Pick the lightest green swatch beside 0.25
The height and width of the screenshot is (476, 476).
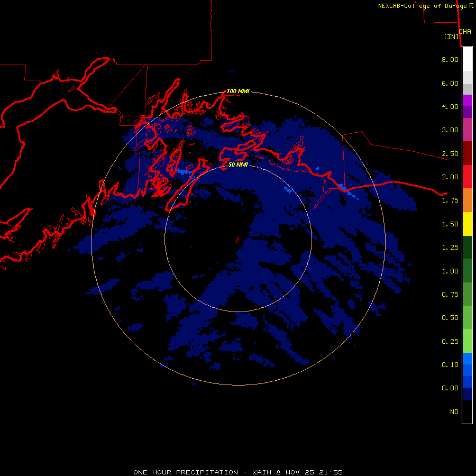tap(467, 341)
